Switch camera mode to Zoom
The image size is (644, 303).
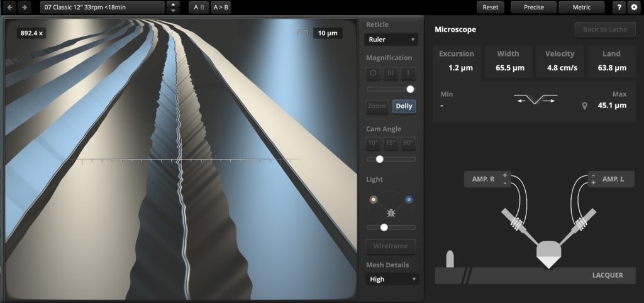(377, 106)
